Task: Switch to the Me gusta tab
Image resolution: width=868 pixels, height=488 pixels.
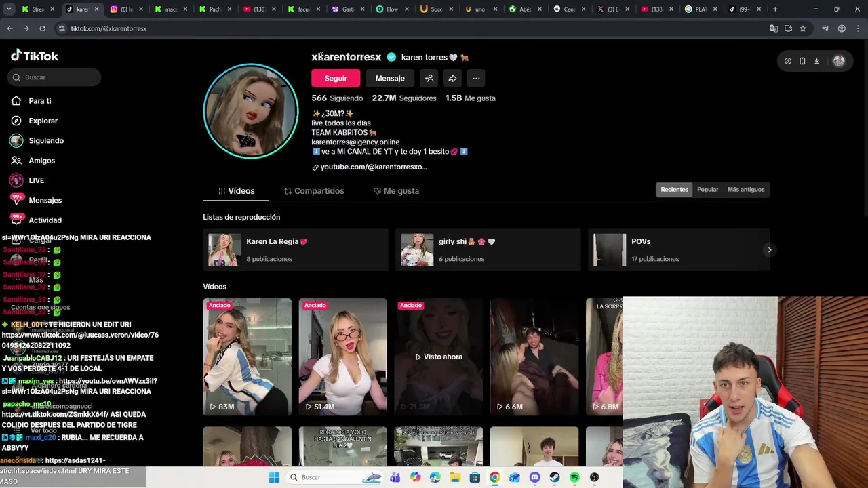Action: (396, 191)
